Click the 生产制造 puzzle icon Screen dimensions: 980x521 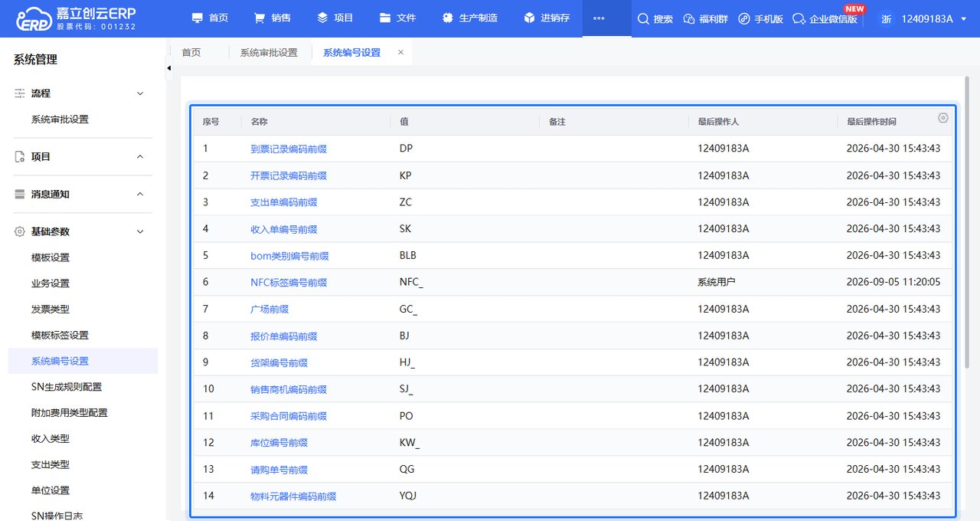[x=448, y=18]
